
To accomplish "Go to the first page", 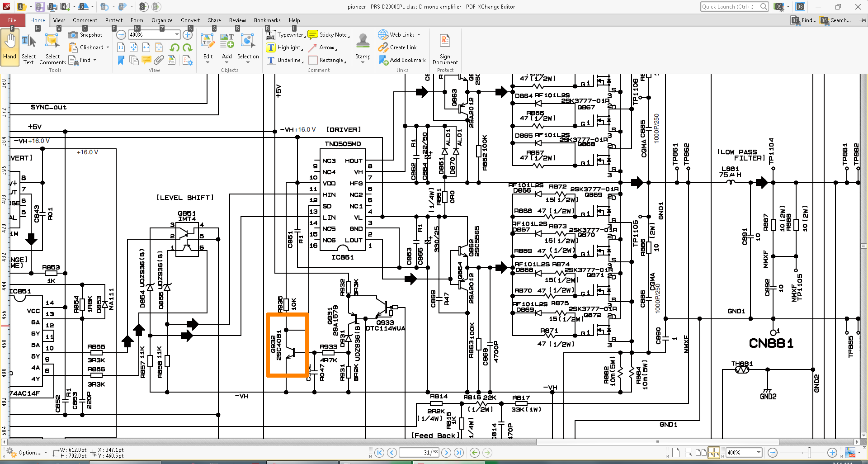I will click(x=379, y=453).
